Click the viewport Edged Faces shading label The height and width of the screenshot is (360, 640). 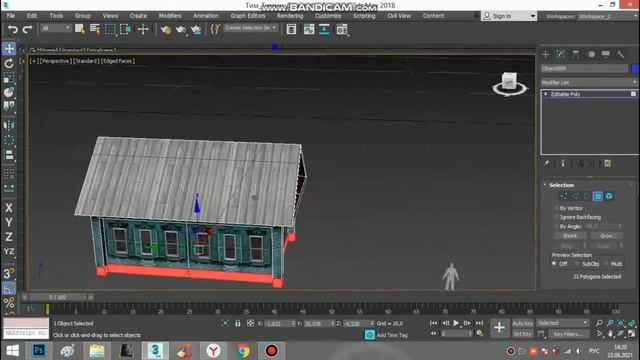tap(118, 61)
